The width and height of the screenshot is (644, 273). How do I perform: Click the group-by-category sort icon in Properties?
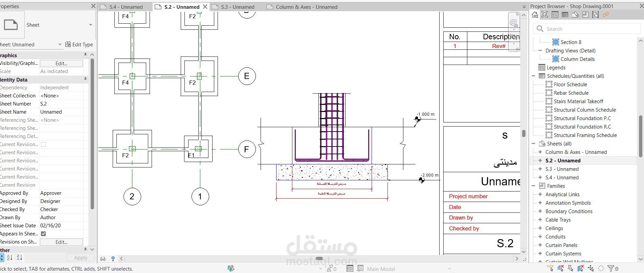point(1,257)
